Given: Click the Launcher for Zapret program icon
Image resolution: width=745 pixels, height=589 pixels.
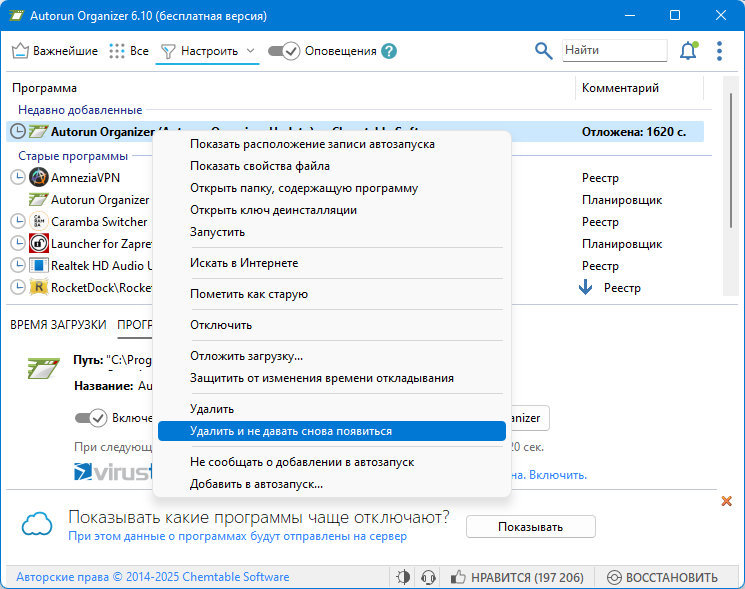Looking at the screenshot, I should 38,243.
